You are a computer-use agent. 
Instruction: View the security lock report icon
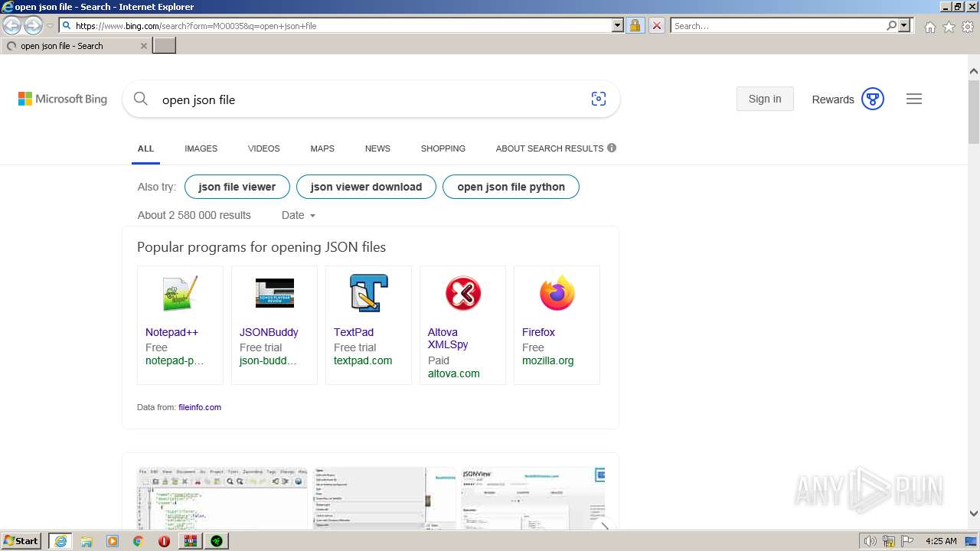pyautogui.click(x=635, y=25)
